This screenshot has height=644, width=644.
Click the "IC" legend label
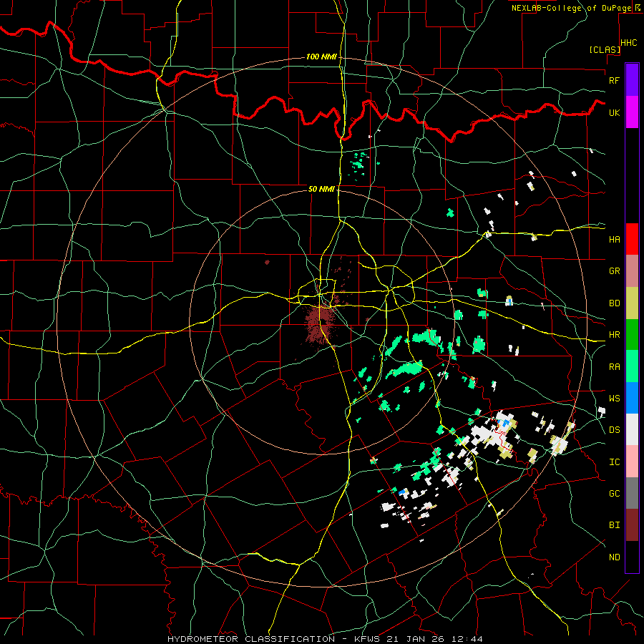[x=614, y=462]
